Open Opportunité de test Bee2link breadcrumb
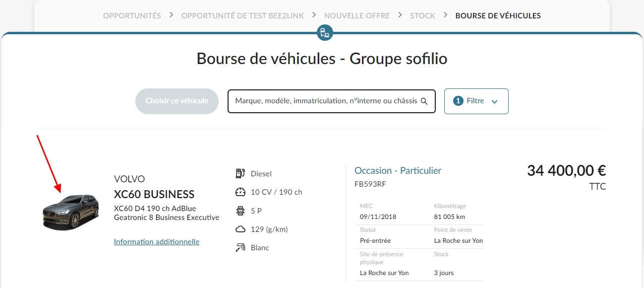This screenshot has height=288, width=644. pyautogui.click(x=242, y=16)
